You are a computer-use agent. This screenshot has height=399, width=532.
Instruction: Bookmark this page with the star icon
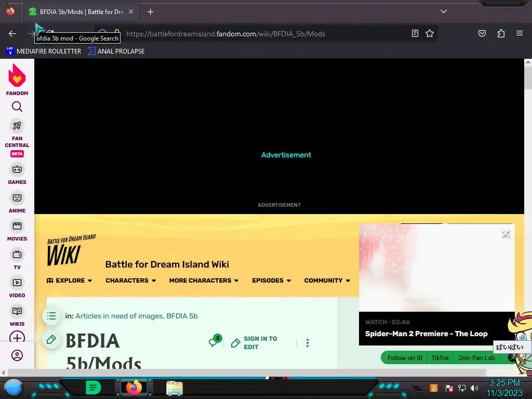(x=430, y=33)
